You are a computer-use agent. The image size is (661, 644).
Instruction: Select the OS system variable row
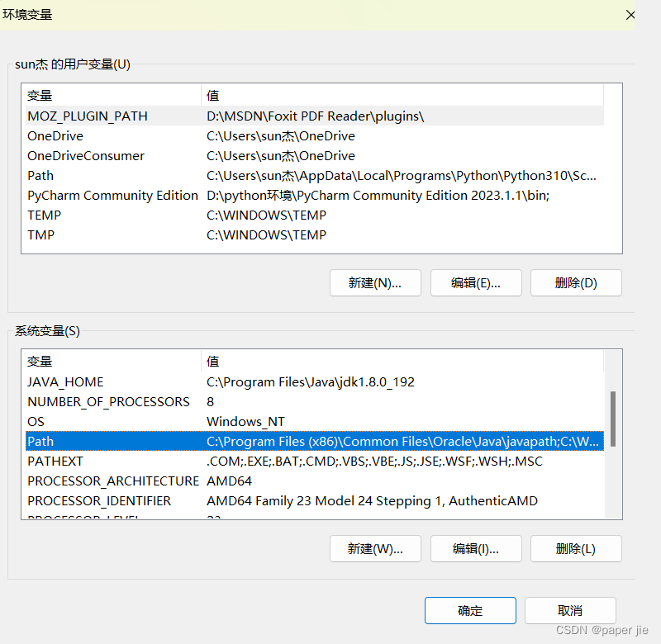pyautogui.click(x=315, y=421)
